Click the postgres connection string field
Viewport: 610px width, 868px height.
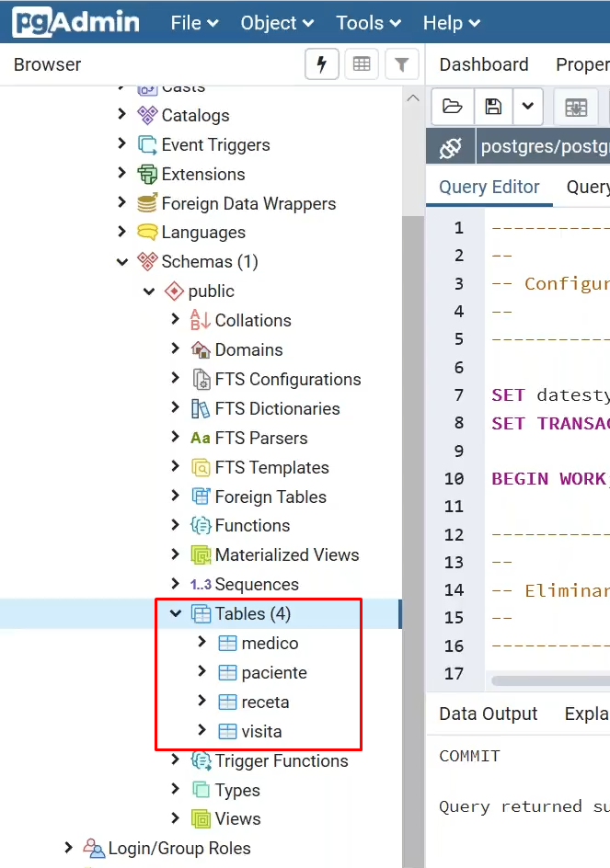(544, 147)
